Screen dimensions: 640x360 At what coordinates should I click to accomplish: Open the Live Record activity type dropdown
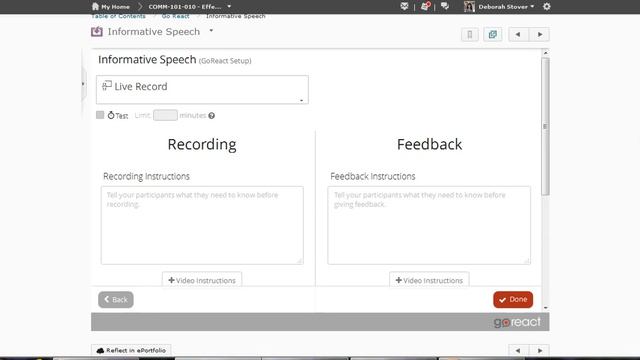(202, 89)
